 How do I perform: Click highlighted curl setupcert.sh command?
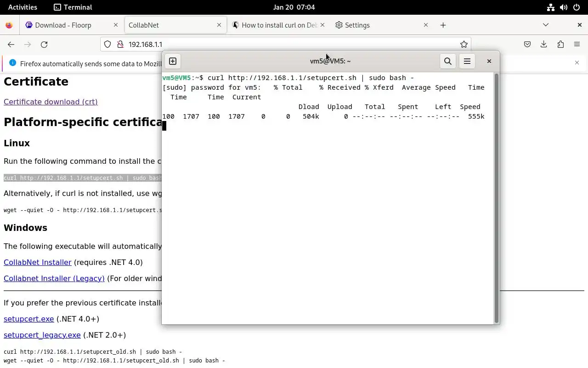83,178
